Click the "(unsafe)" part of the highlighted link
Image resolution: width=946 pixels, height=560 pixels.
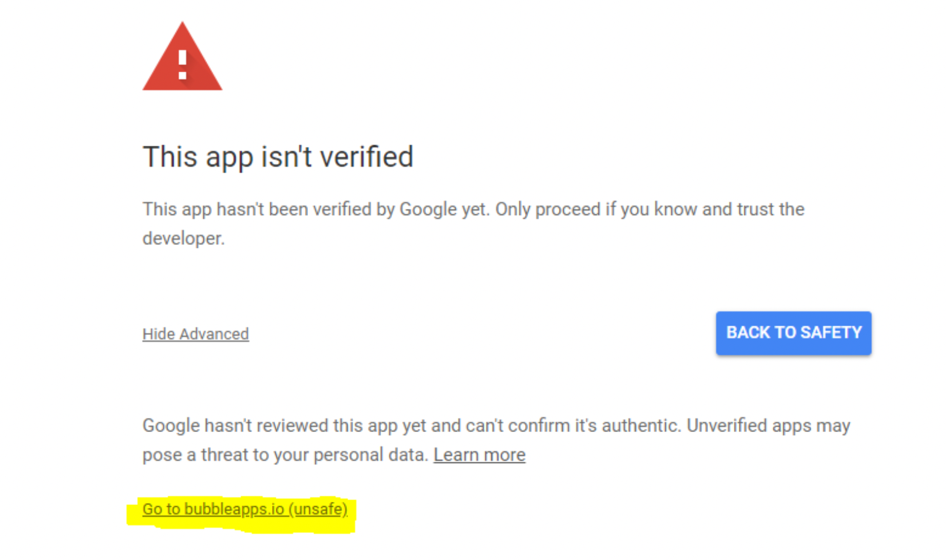[318, 509]
